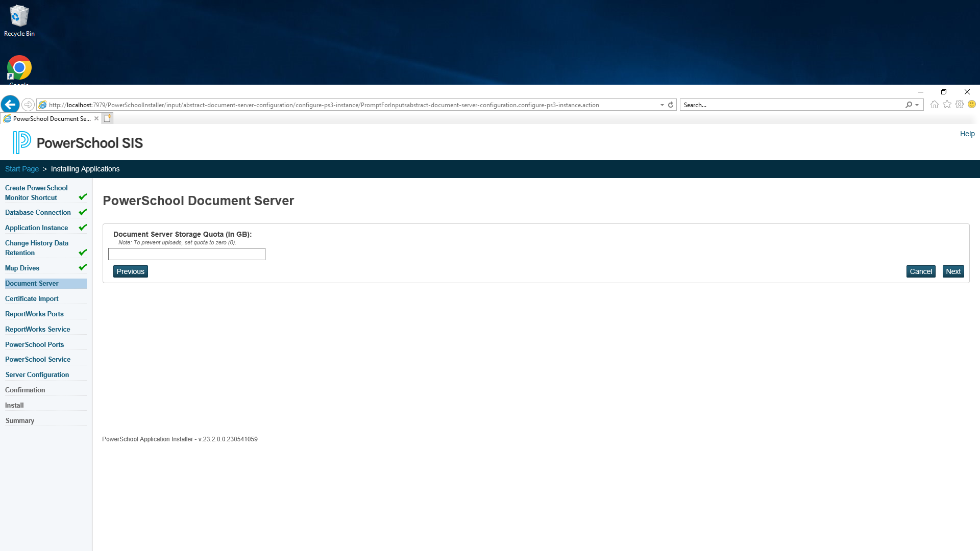Click the PowerSchool SIS logo
980x551 pixels.
pyautogui.click(x=78, y=143)
